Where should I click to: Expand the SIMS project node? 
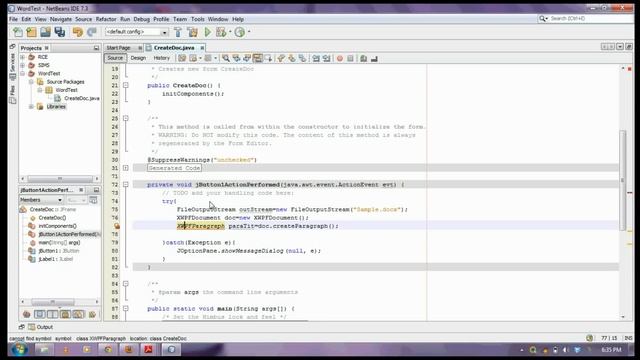point(23,65)
